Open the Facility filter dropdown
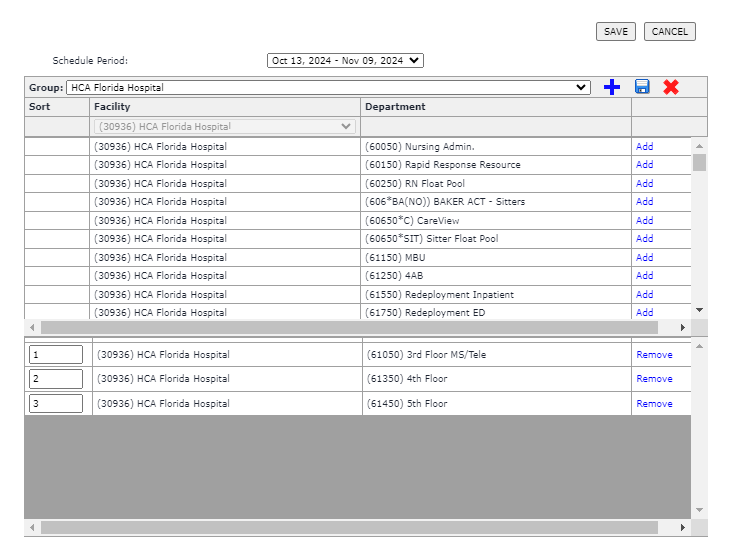This screenshot has height=558, width=733. pyautogui.click(x=224, y=127)
